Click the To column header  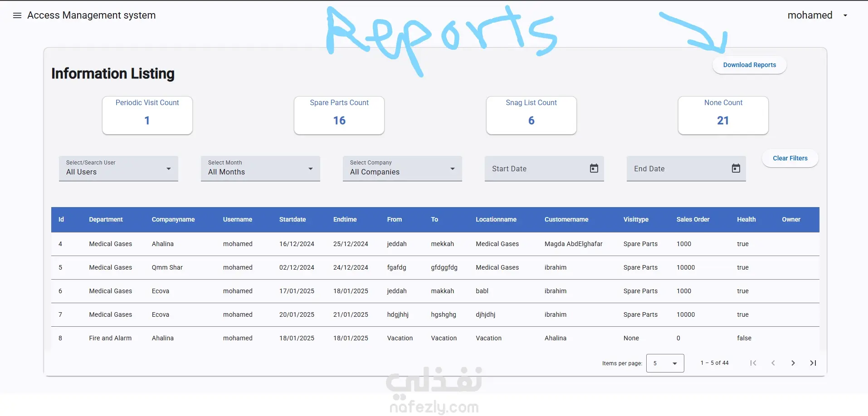(434, 219)
